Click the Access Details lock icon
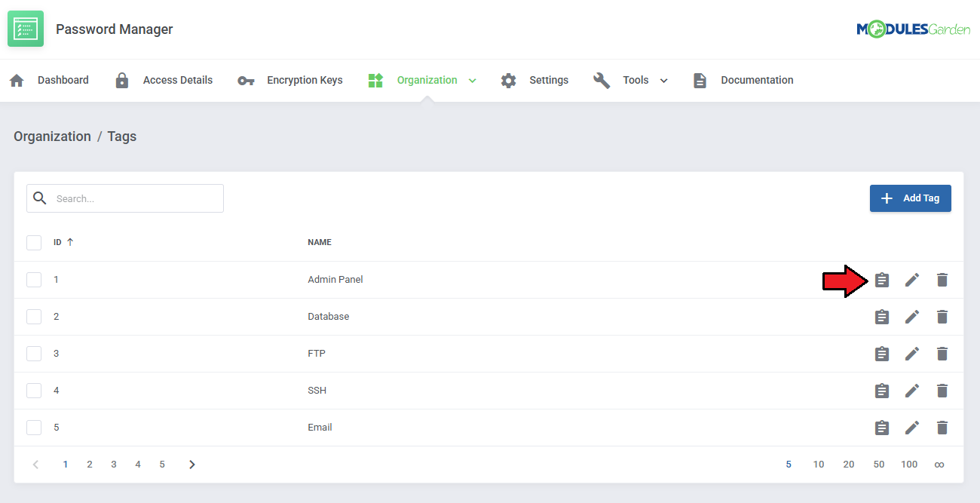The height and width of the screenshot is (503, 980). [122, 81]
